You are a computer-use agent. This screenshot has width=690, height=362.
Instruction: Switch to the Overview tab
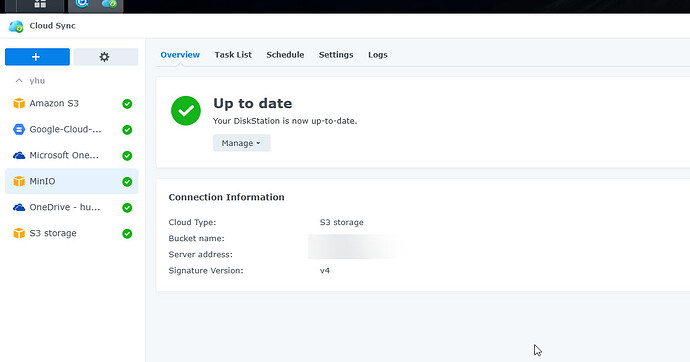click(180, 55)
